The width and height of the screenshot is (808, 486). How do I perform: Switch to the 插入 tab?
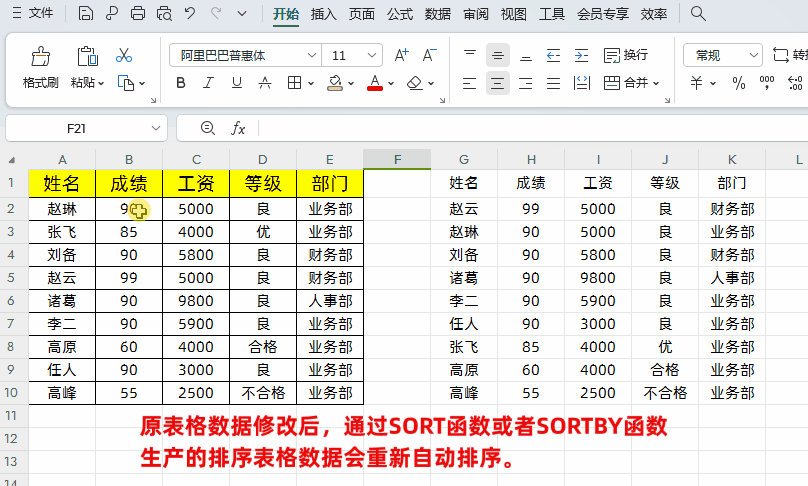[x=324, y=14]
